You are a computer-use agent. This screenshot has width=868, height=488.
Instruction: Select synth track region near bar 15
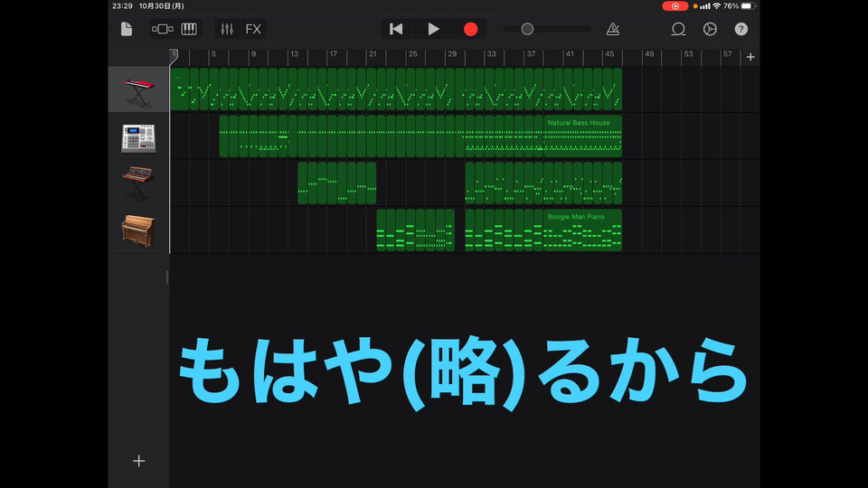pos(313,183)
